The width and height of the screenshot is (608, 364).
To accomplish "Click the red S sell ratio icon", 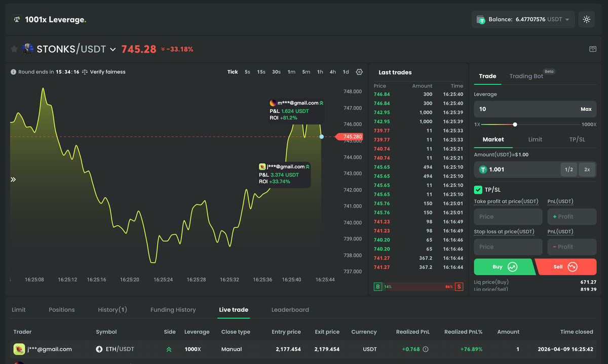I will tap(459, 287).
